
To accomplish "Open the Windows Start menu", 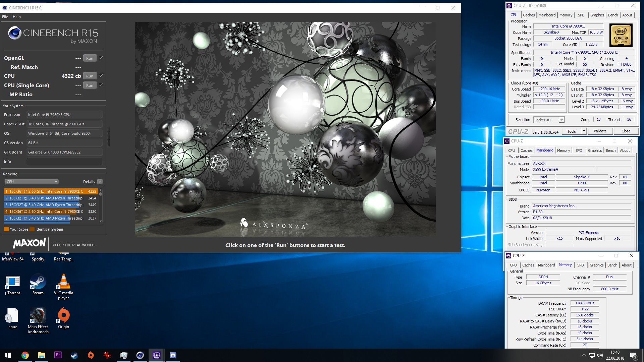I will [8, 355].
